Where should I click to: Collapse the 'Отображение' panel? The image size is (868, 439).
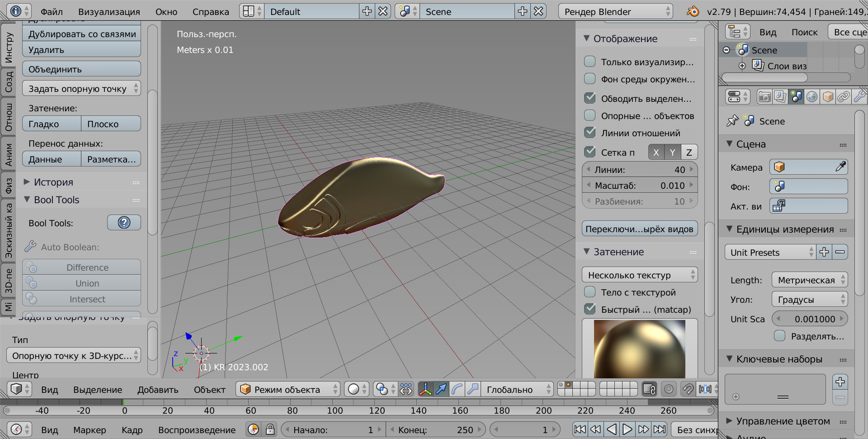coord(587,38)
